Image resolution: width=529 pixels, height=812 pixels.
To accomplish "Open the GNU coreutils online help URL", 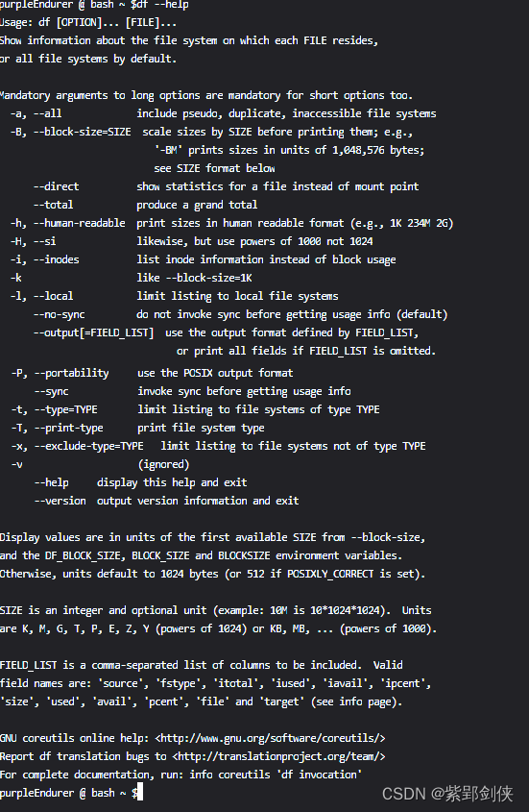I will [x=270, y=738].
